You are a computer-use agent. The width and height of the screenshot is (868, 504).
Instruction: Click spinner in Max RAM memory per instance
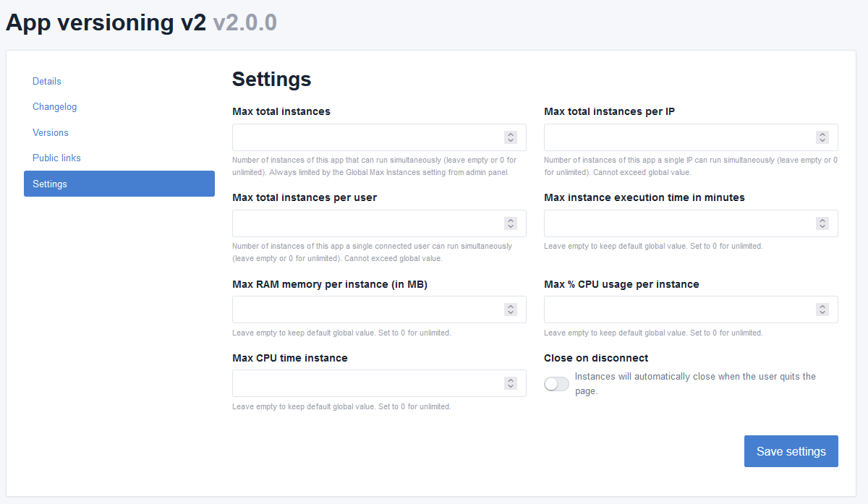click(511, 309)
